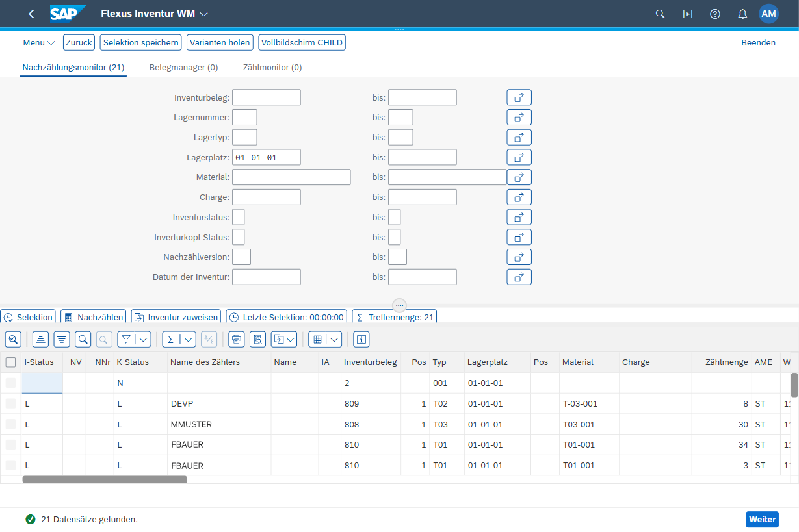Click the filter funnel icon

126,339
